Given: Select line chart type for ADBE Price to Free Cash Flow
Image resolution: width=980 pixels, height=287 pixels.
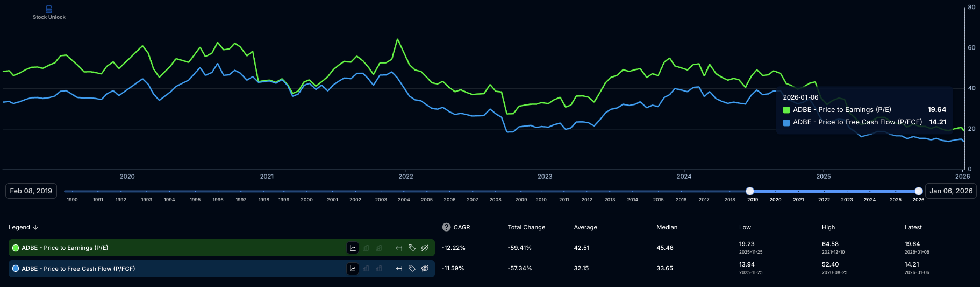Looking at the screenshot, I should click(x=353, y=268).
